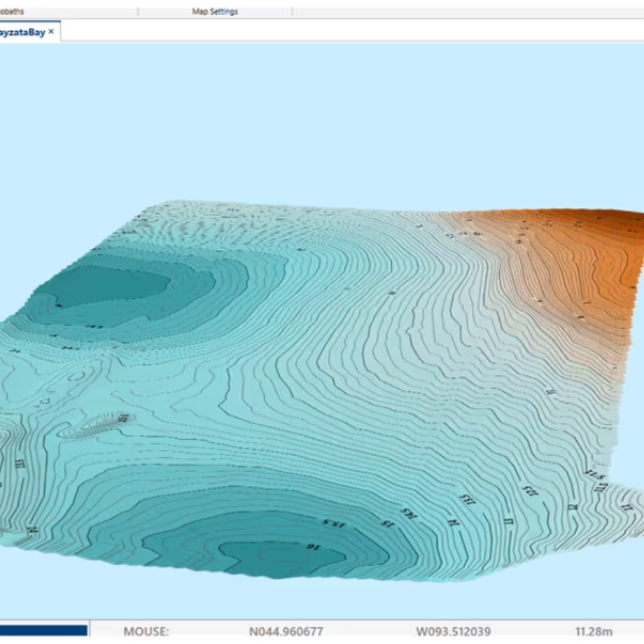Select latitude N044.960677 in status bar
This screenshot has width=644, height=644.
(x=286, y=631)
